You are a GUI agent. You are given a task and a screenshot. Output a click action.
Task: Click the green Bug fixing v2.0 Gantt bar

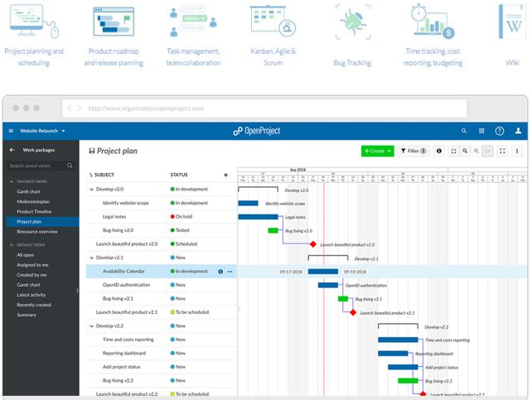(x=273, y=230)
